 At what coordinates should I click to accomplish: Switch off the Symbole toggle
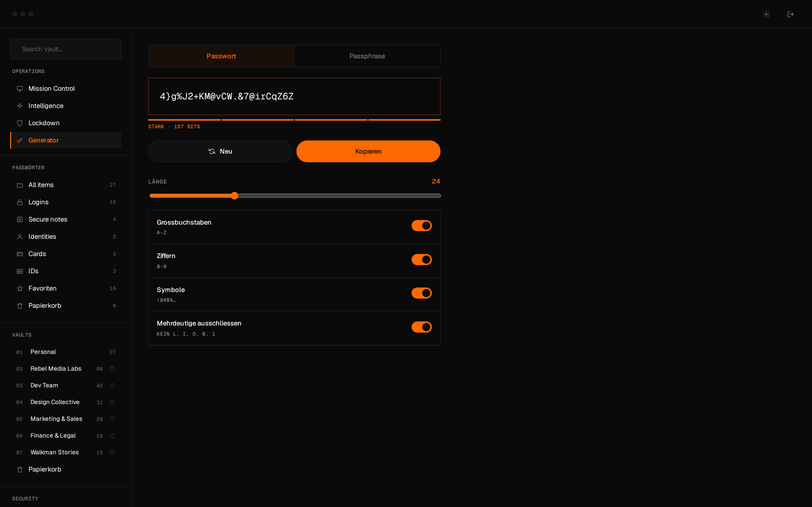click(421, 293)
